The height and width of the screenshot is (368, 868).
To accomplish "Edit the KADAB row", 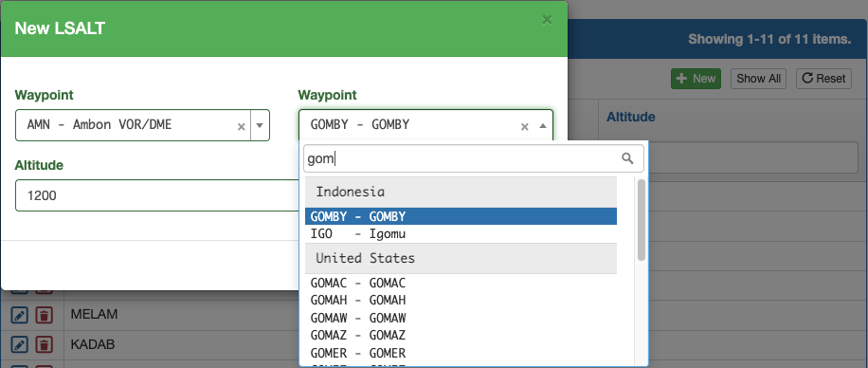I will (x=19, y=344).
